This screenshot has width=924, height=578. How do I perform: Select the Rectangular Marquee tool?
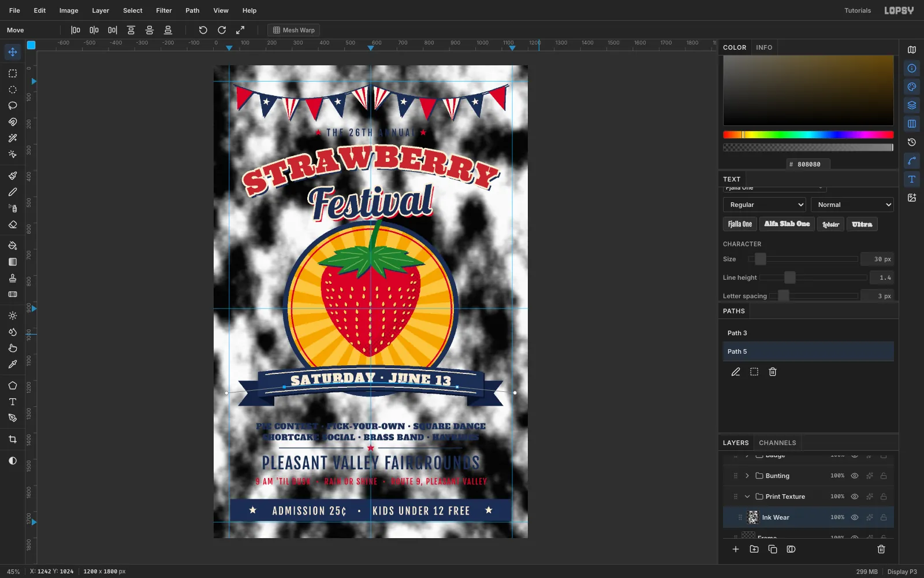pos(13,73)
